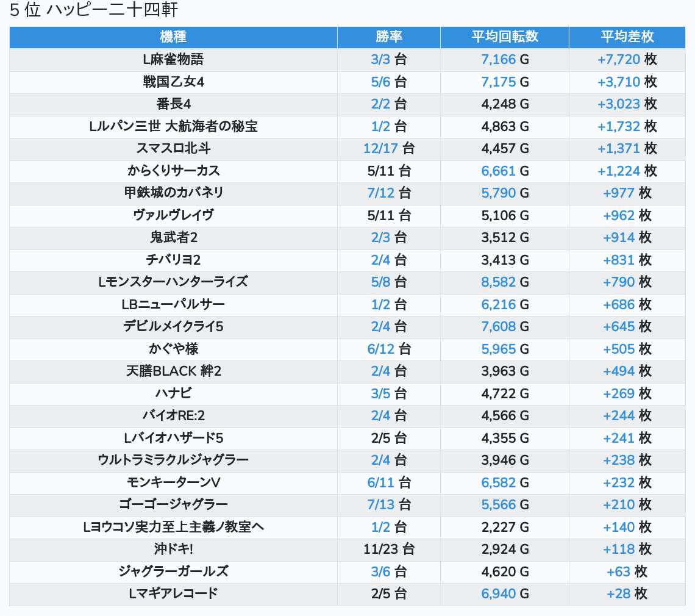Click the +118 枚 average difference value
The height and width of the screenshot is (616, 695).
point(627,550)
